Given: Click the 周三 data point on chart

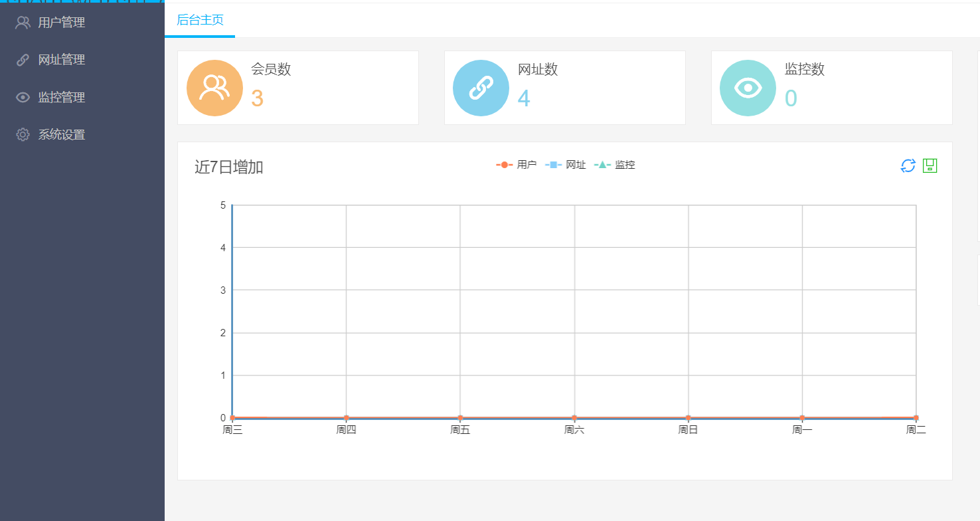Looking at the screenshot, I should click(232, 418).
